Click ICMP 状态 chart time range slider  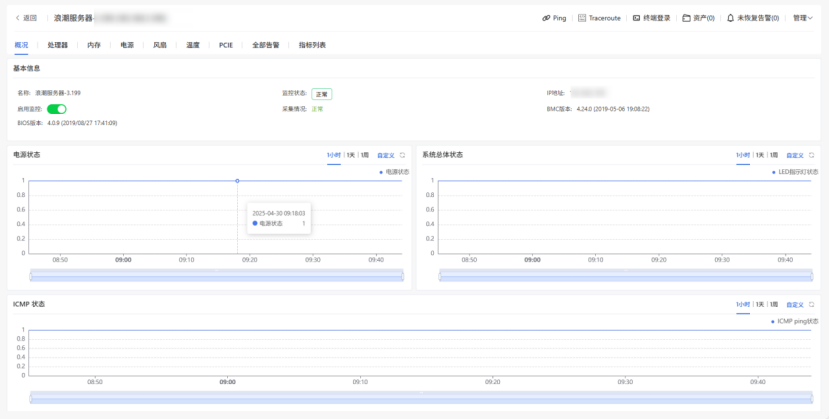[x=421, y=397]
